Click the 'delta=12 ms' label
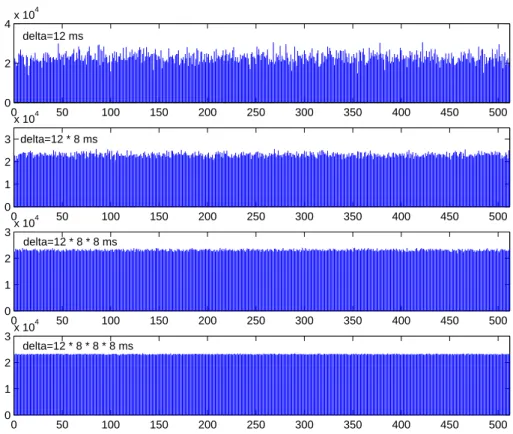This screenshot has height=434, width=513. (x=53, y=36)
